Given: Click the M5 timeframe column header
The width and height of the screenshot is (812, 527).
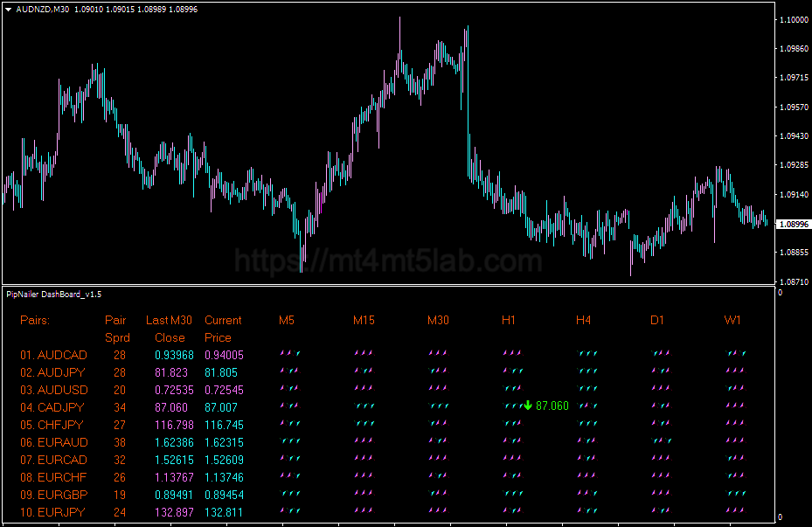Looking at the screenshot, I should tap(287, 321).
